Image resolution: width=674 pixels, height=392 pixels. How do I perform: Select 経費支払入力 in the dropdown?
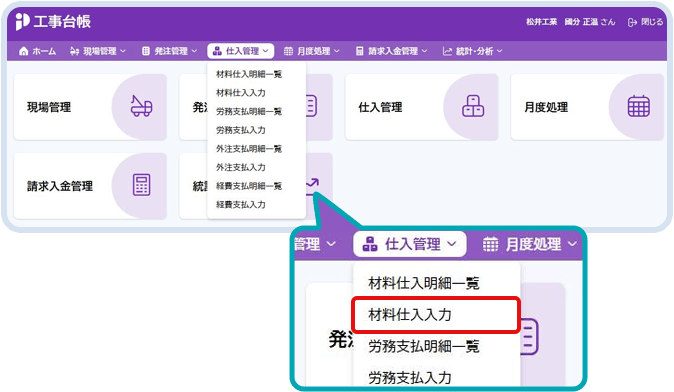(241, 205)
